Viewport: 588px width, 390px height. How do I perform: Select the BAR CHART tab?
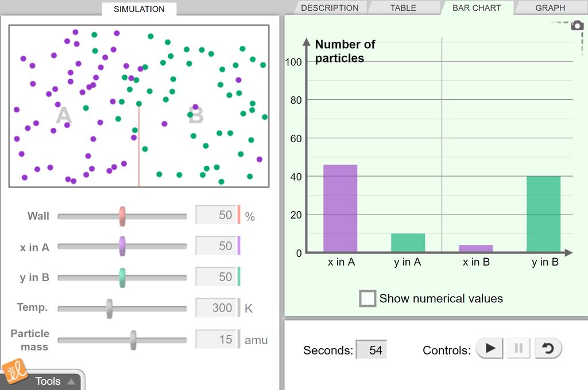[x=476, y=8]
